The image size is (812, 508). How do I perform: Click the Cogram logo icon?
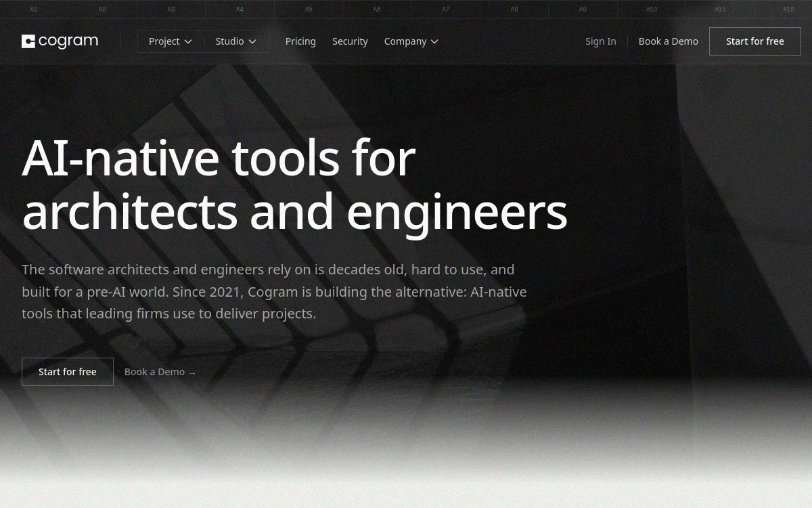point(28,41)
